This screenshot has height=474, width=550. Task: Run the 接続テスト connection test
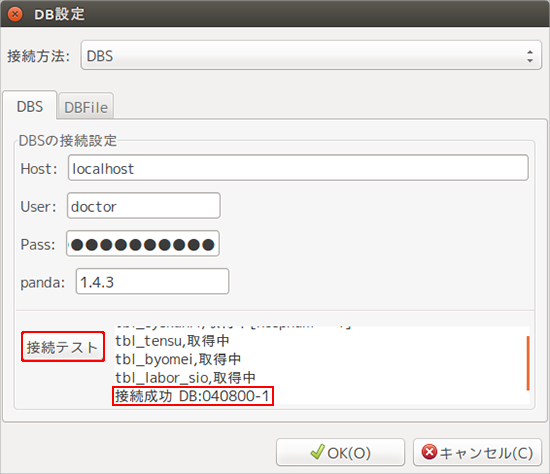63,347
